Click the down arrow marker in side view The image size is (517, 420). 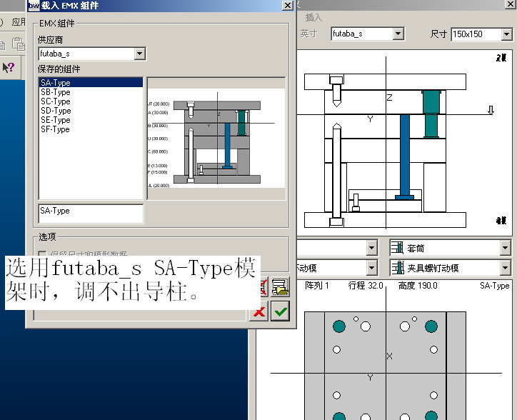(x=491, y=110)
